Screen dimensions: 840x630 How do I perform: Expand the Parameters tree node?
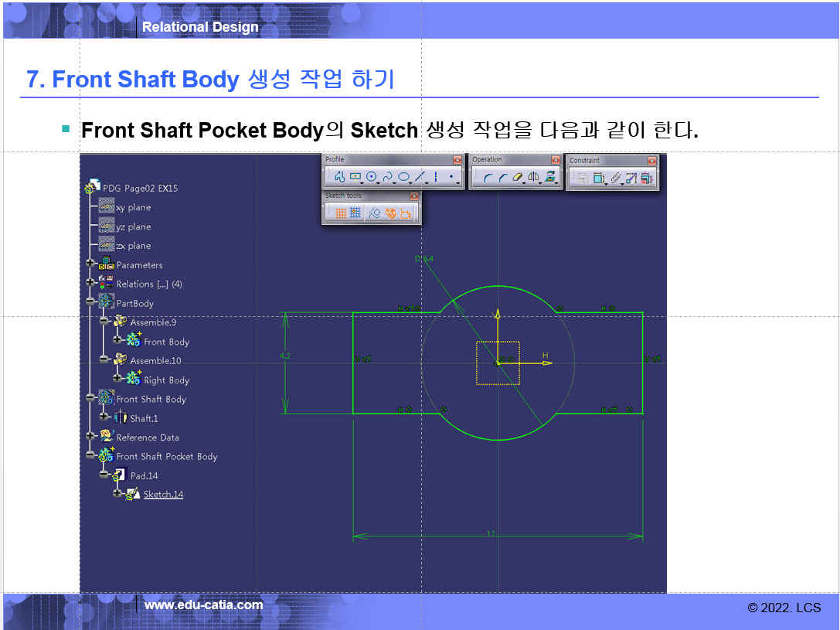tap(91, 264)
